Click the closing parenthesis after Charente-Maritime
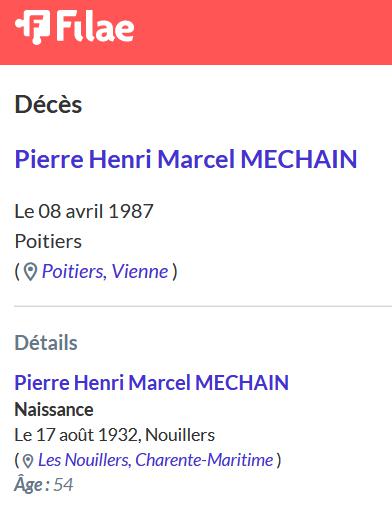 279,461
